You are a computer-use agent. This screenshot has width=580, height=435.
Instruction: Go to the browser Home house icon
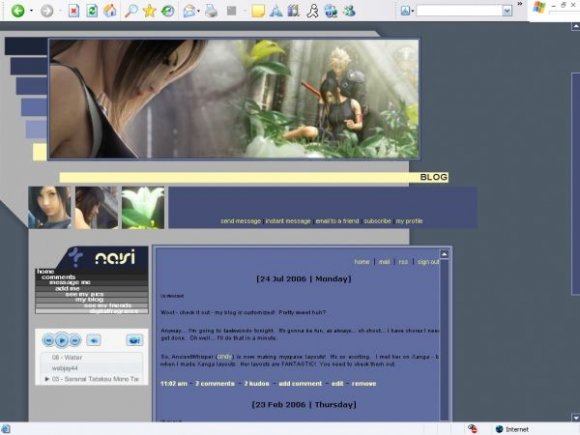110,11
